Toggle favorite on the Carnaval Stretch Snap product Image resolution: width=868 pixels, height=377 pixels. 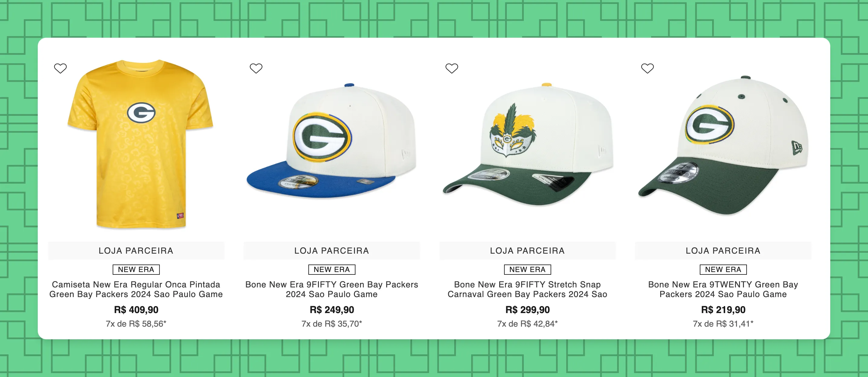tap(452, 68)
